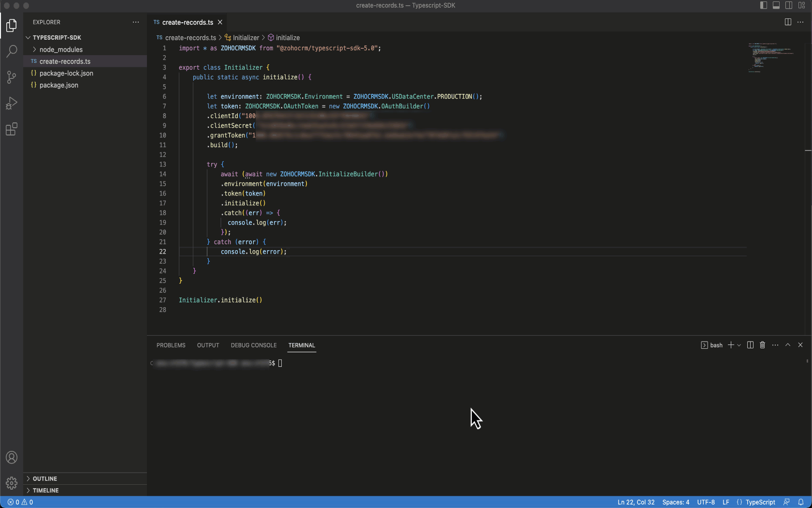The height and width of the screenshot is (508, 812).
Task: Switch to the DEBUG CONSOLE tab
Action: coord(254,345)
